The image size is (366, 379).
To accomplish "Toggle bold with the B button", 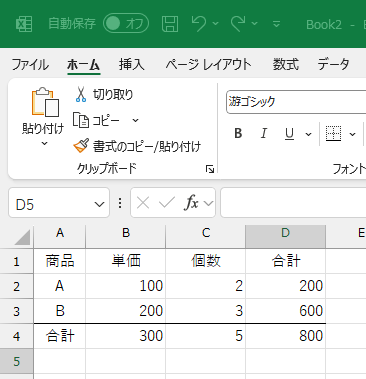I will point(238,133).
